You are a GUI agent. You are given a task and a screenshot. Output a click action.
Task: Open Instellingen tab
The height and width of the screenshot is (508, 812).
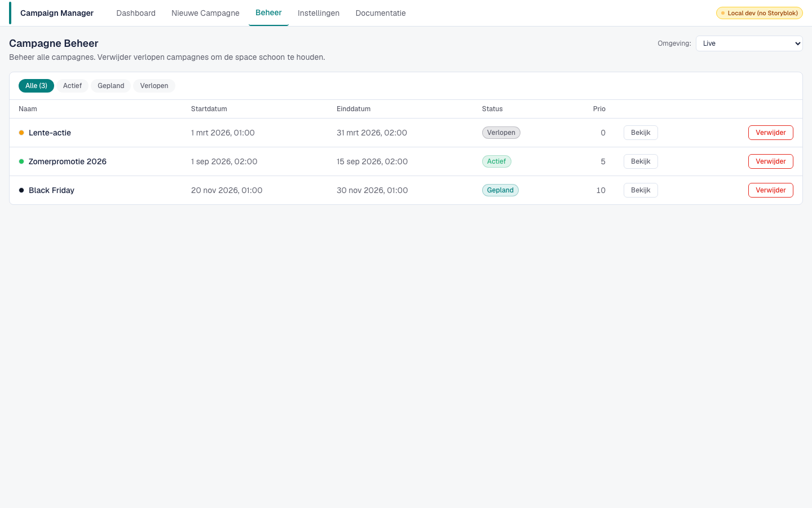tap(319, 13)
